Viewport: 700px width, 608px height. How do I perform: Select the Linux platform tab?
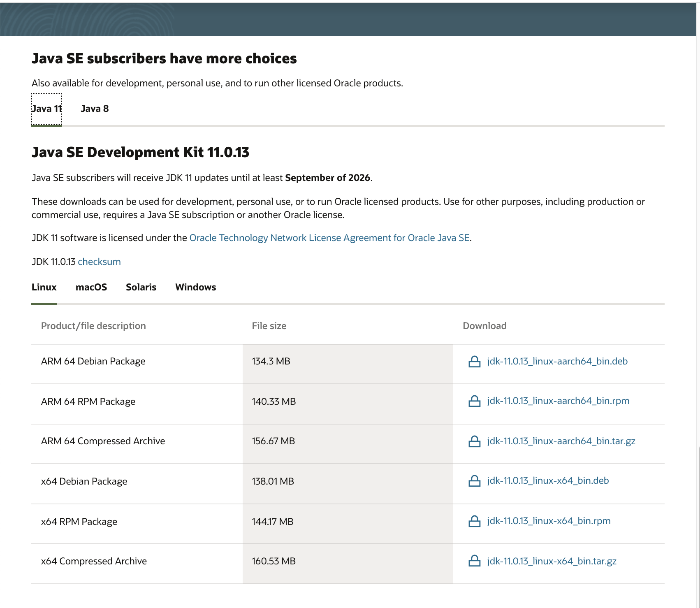(44, 287)
